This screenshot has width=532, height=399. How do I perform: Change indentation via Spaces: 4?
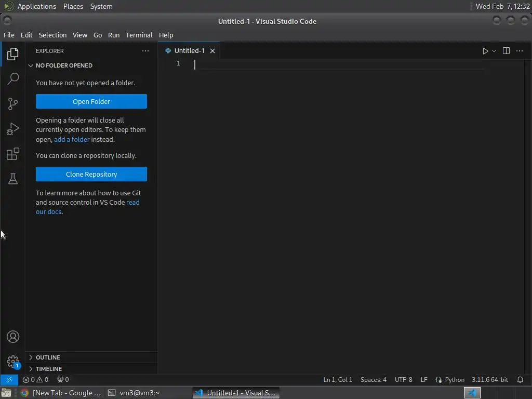(373, 380)
